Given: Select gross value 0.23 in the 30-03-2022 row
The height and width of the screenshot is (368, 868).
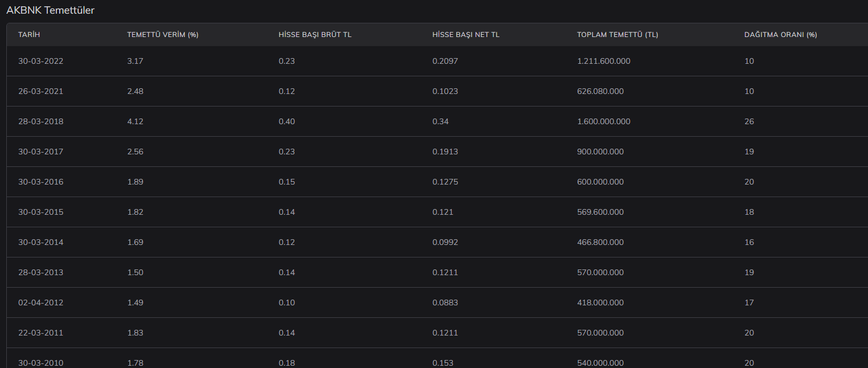Looking at the screenshot, I should (286, 61).
